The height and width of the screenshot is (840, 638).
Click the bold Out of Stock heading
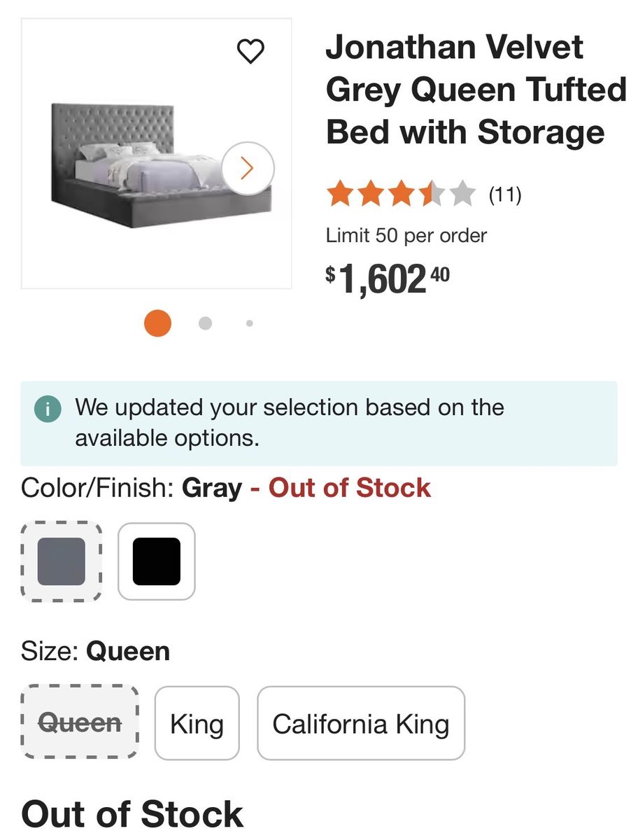pos(132,814)
